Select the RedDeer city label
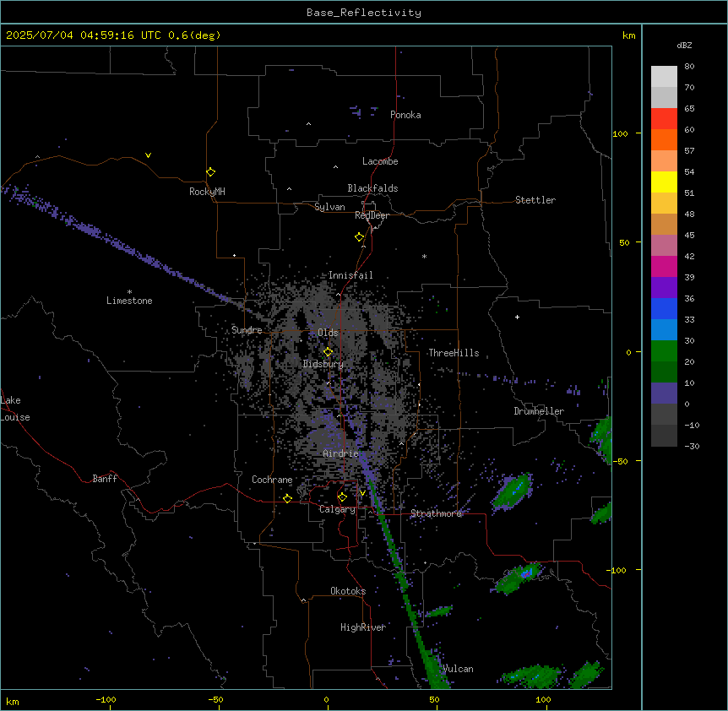The height and width of the screenshot is (711, 728). [x=372, y=215]
